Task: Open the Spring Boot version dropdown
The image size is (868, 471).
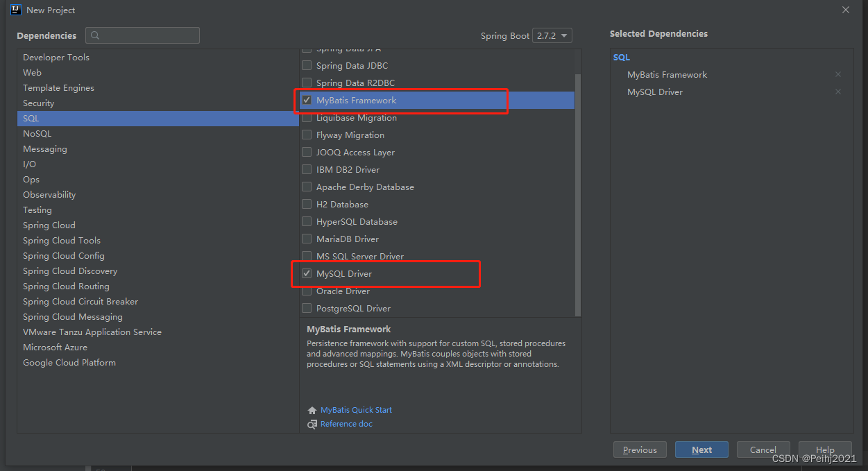Action: click(552, 35)
